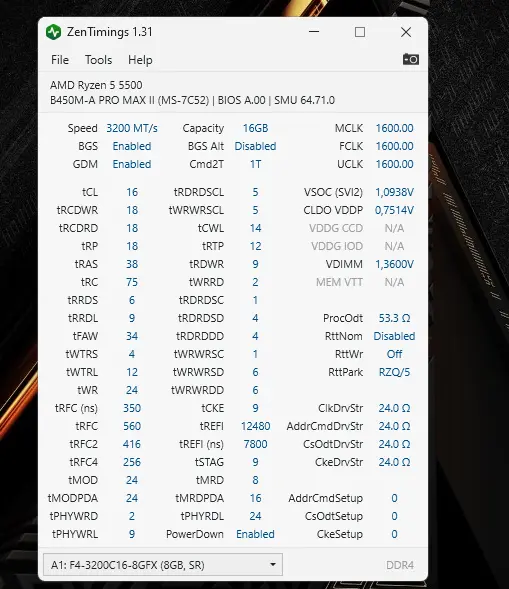This screenshot has height=589, width=509.
Task: Close the ZenTimings window
Action: [x=406, y=32]
